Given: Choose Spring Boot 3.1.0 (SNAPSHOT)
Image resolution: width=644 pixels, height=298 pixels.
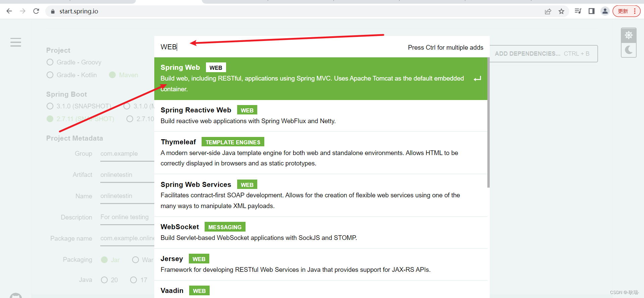Looking at the screenshot, I should pos(79,106).
